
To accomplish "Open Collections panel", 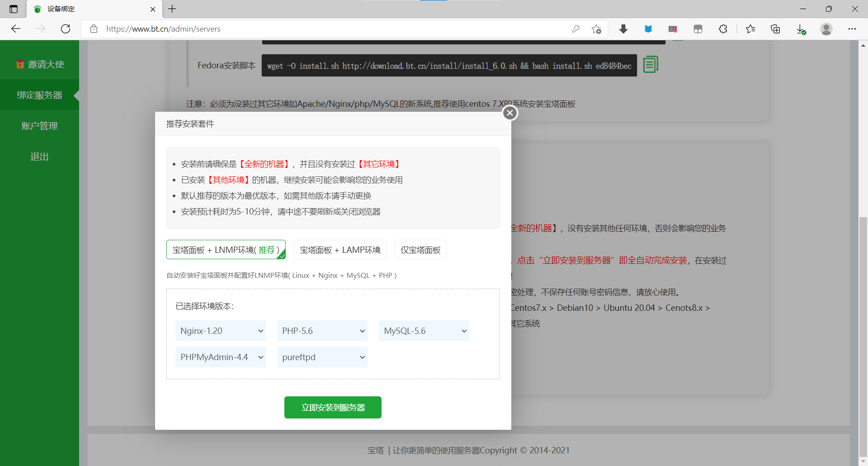I will coord(775,29).
